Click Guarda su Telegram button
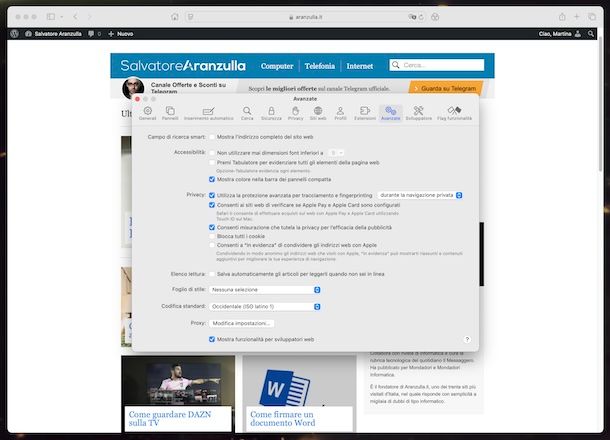Viewport: 610px width, 440px height. (445, 88)
